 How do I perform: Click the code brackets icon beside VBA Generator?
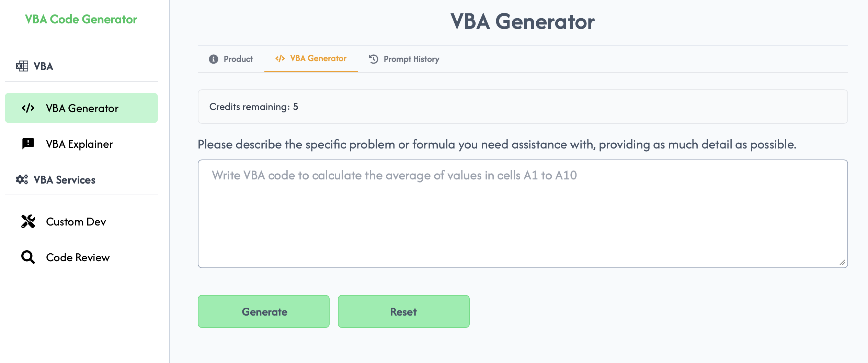pyautogui.click(x=29, y=108)
